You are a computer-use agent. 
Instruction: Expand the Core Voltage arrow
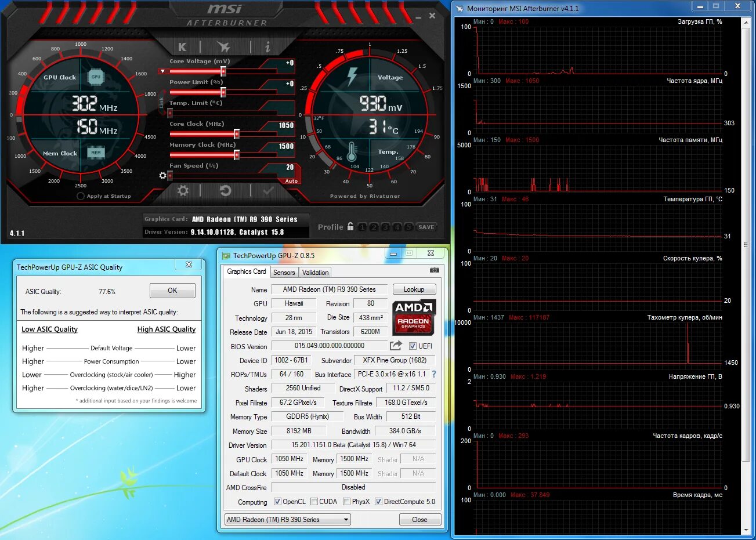tap(162, 71)
